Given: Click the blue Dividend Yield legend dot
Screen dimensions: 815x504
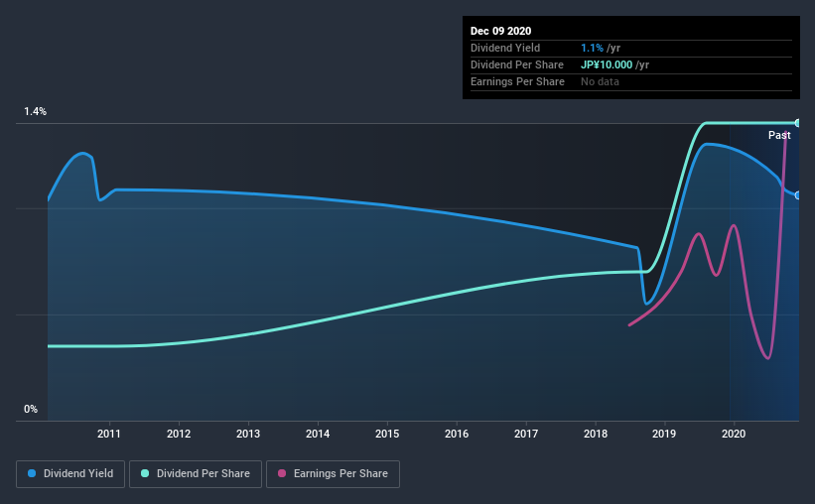Looking at the screenshot, I should click(x=32, y=473).
